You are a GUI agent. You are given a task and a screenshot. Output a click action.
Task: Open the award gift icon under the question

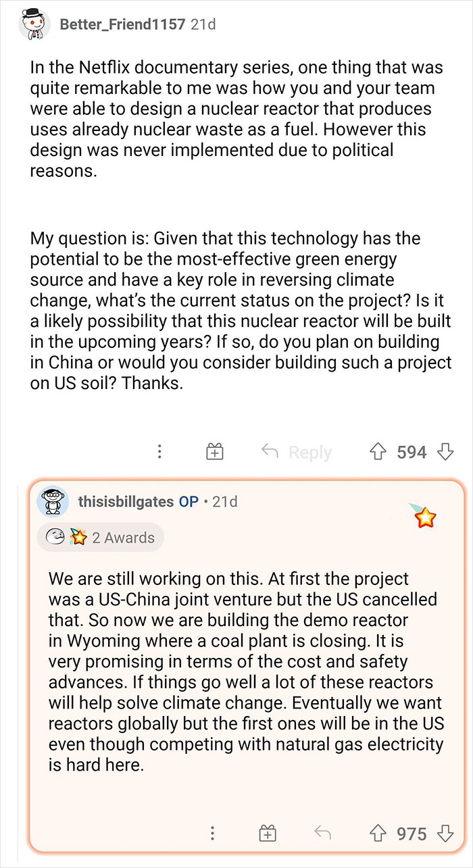coord(214,451)
